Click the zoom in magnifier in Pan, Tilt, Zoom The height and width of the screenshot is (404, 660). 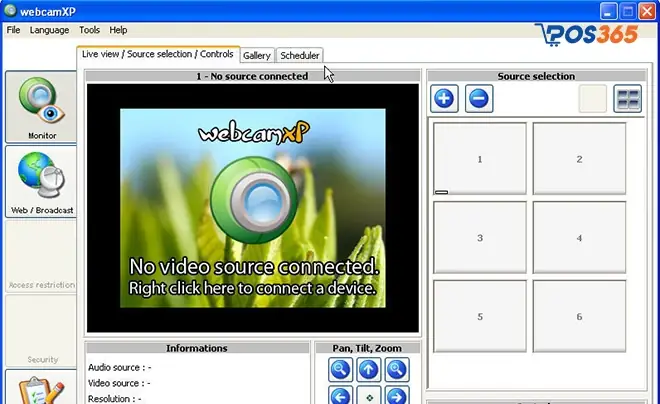397,369
